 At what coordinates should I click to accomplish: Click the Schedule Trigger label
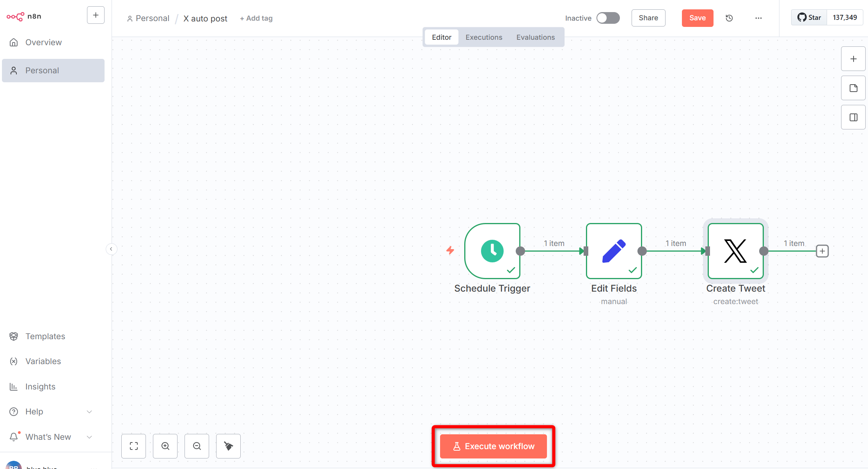click(x=492, y=288)
